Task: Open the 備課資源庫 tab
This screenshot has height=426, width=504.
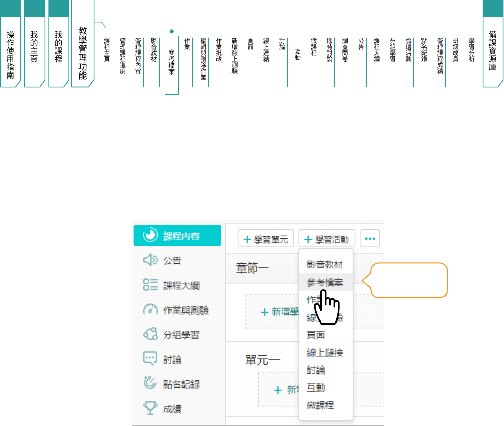Action: pos(493,44)
